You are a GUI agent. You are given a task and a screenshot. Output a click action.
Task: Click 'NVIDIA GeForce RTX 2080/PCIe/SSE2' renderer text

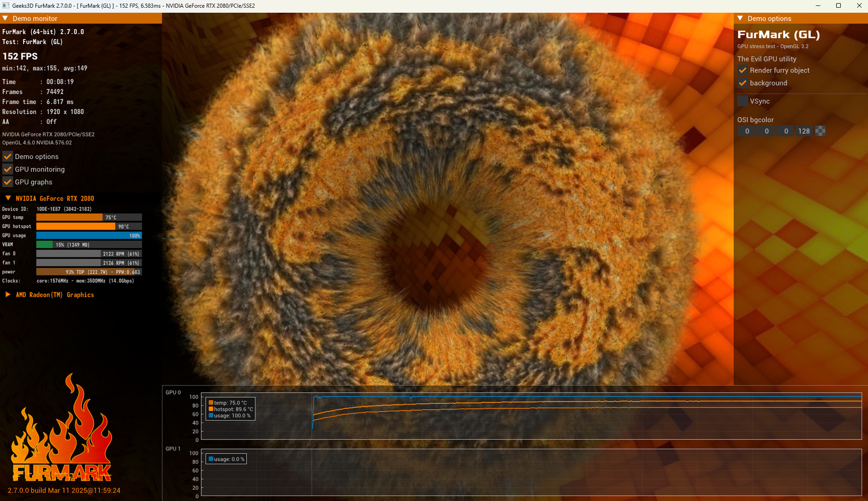tap(48, 134)
